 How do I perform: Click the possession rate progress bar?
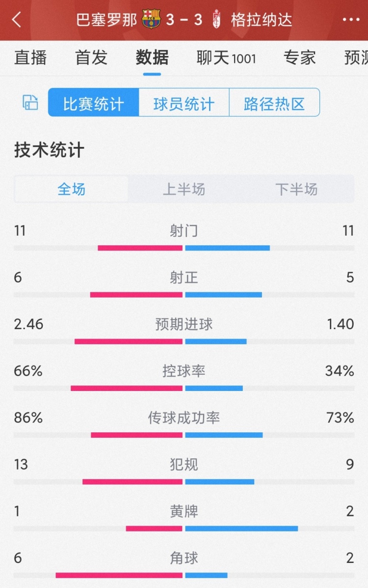click(184, 388)
